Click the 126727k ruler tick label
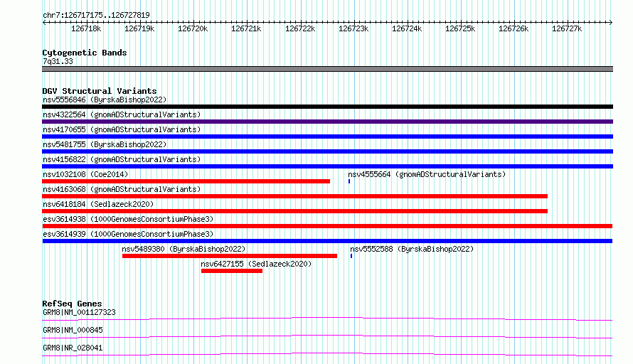The image size is (633, 364). (566, 28)
